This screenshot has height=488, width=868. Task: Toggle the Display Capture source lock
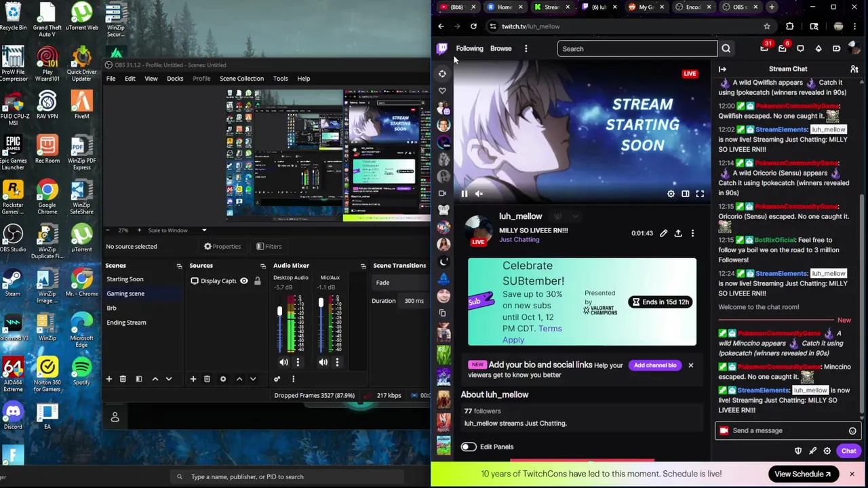coord(258,281)
